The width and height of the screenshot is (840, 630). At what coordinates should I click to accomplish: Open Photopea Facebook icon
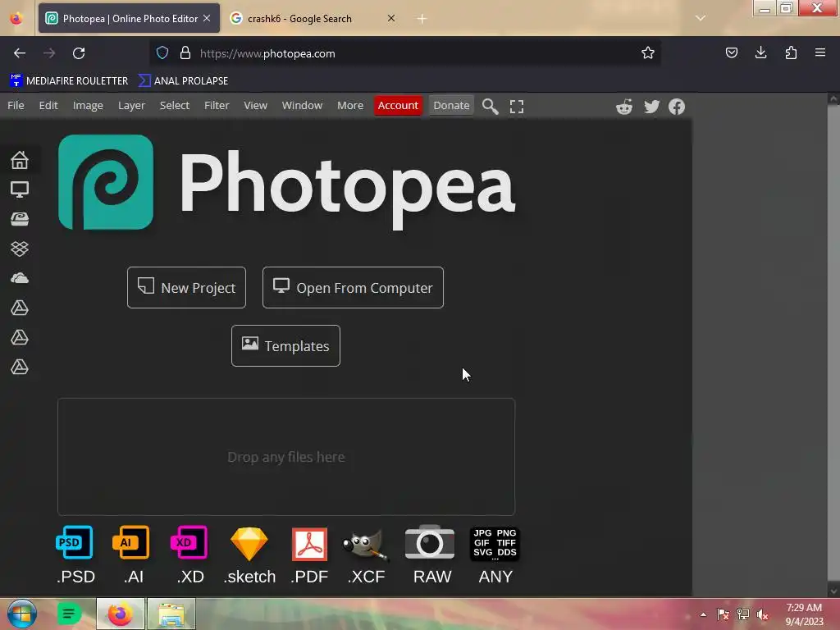click(677, 107)
